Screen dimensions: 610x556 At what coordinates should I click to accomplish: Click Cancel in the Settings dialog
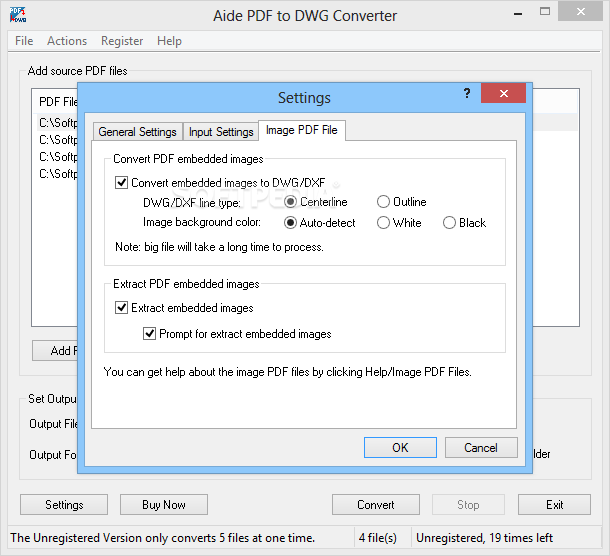pos(481,447)
